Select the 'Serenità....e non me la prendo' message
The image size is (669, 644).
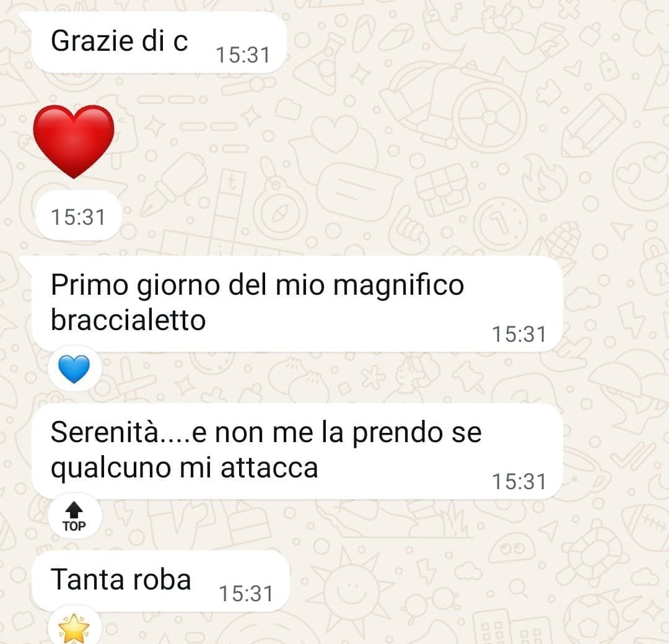pyautogui.click(x=297, y=451)
